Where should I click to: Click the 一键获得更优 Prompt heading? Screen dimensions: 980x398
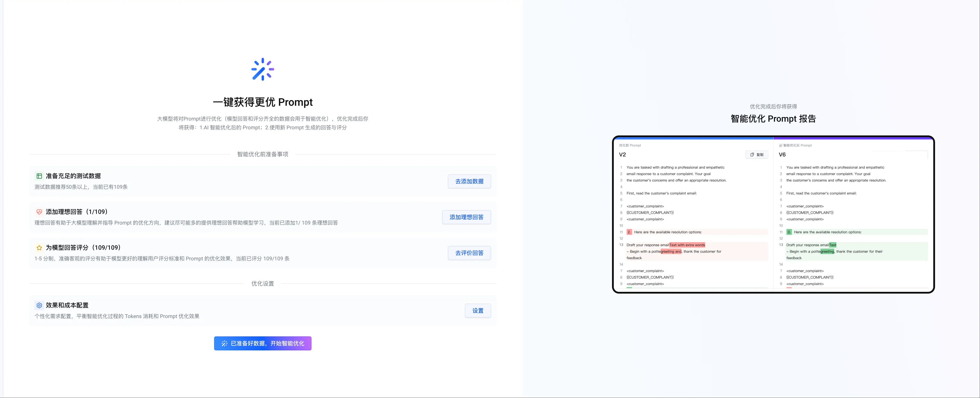(x=263, y=102)
